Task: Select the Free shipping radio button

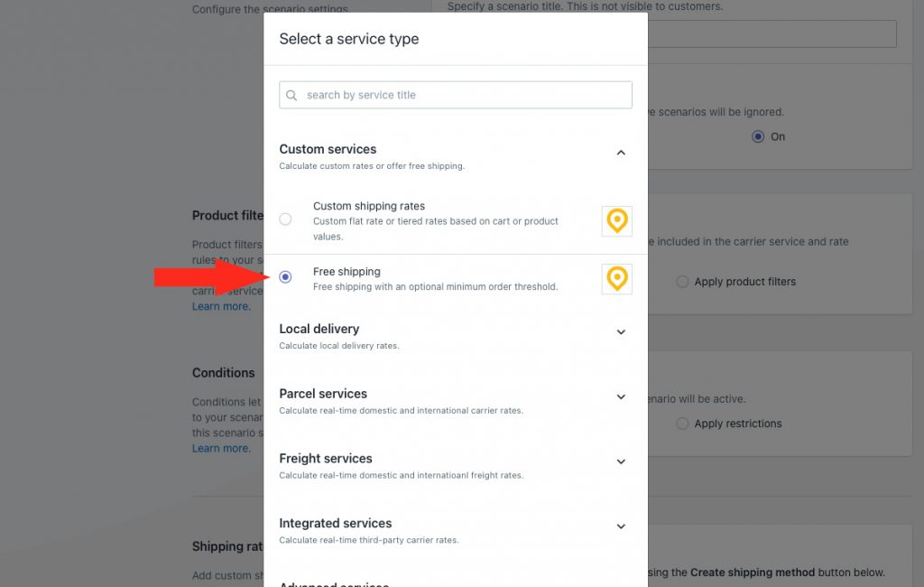Action: pyautogui.click(x=285, y=276)
